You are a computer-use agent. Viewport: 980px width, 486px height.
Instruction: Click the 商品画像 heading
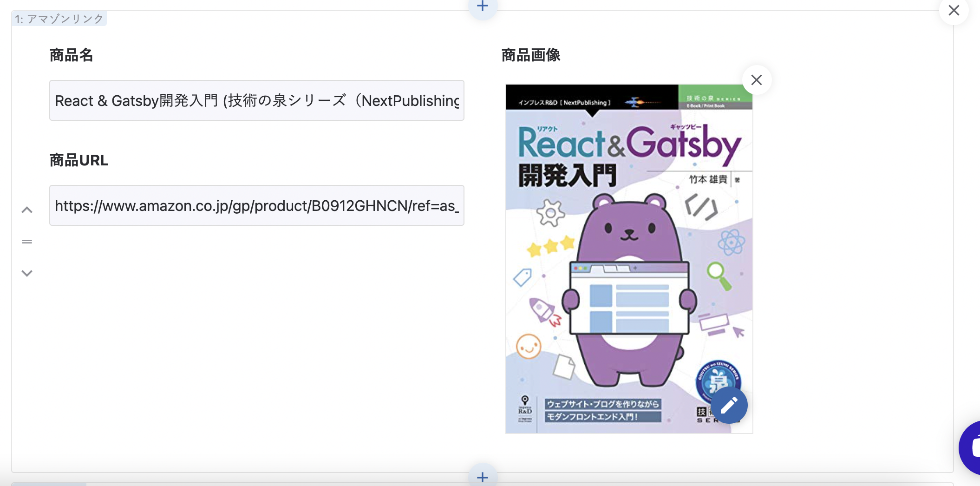(530, 55)
